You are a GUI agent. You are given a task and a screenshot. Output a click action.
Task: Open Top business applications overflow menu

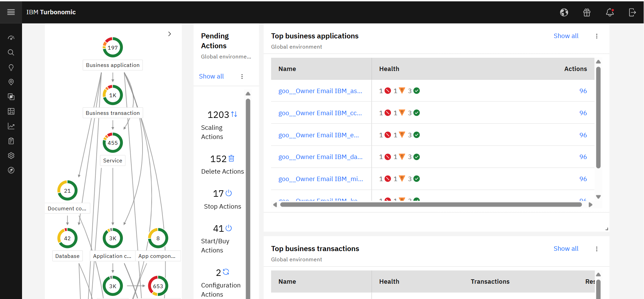(x=596, y=36)
